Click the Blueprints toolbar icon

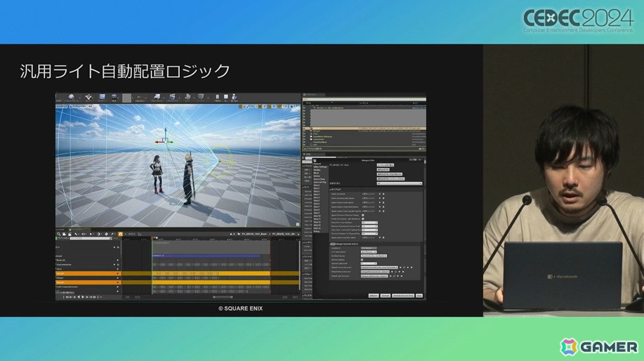coord(157,98)
